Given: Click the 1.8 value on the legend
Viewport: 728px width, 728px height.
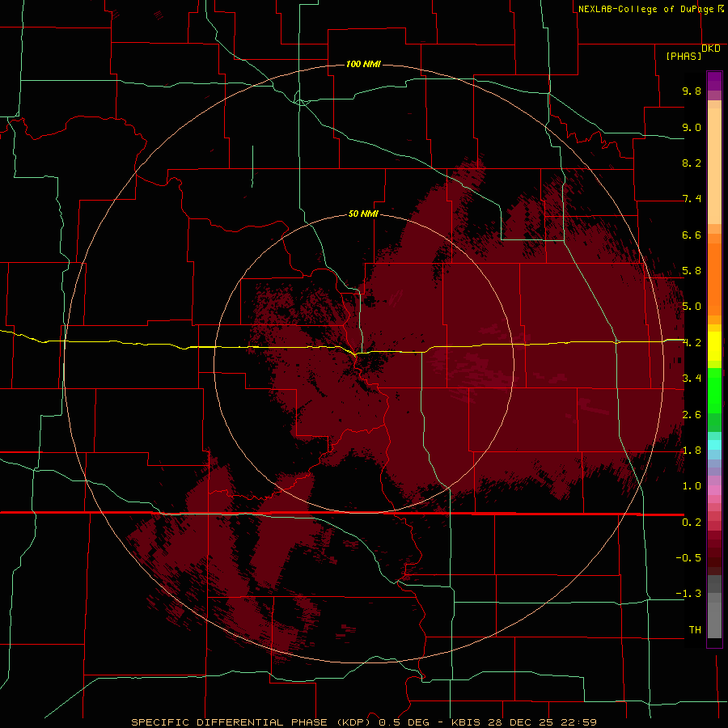Looking at the screenshot, I should [692, 451].
